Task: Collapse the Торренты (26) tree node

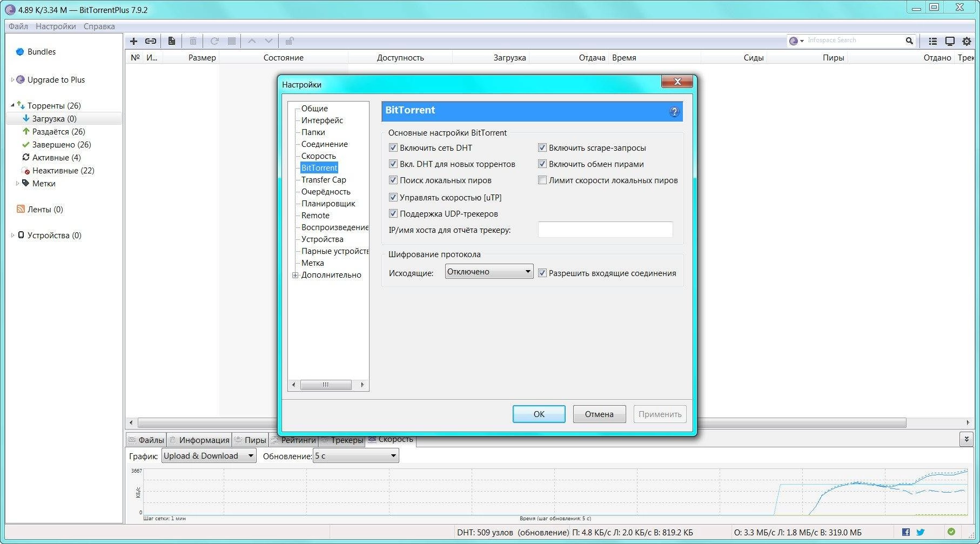Action: click(x=12, y=105)
